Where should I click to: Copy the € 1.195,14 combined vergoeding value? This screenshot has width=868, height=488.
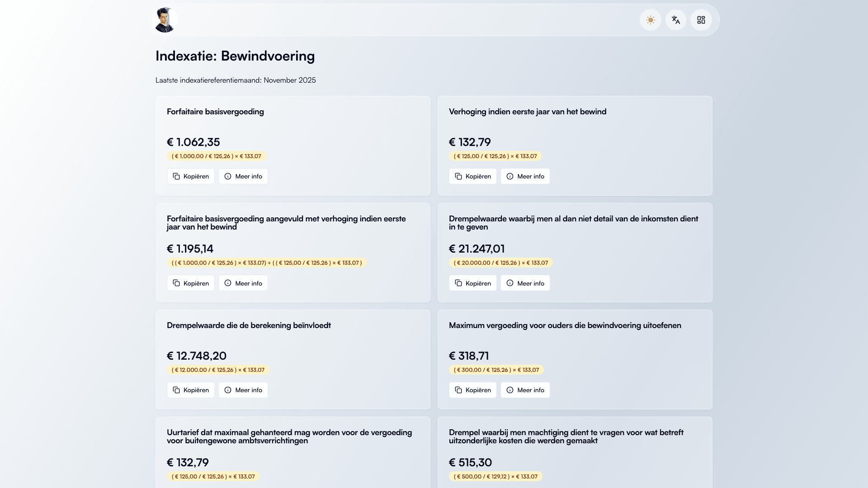pyautogui.click(x=191, y=283)
